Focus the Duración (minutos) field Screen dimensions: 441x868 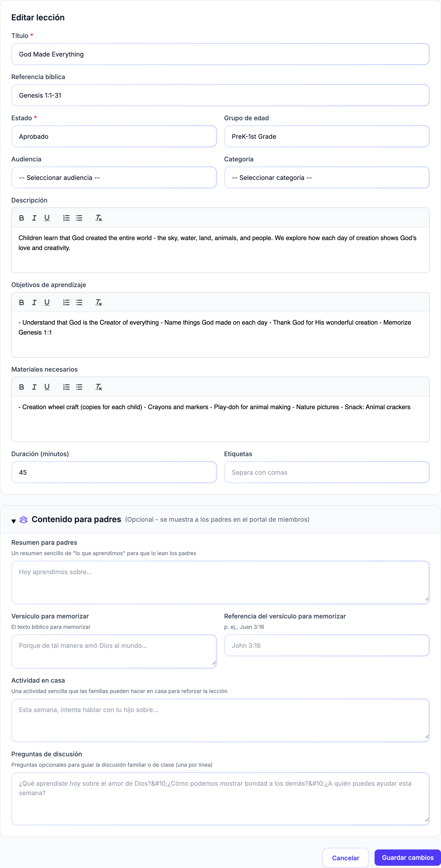[114, 472]
